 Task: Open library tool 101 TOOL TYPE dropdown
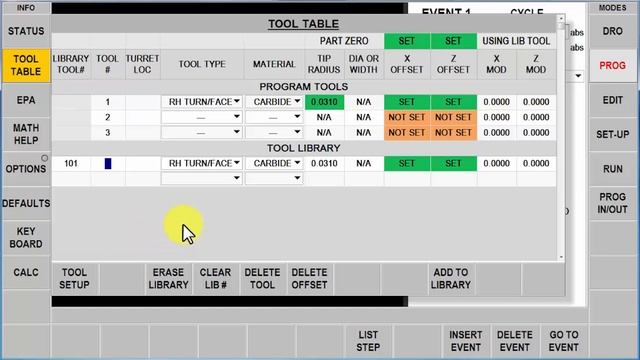[x=202, y=163]
